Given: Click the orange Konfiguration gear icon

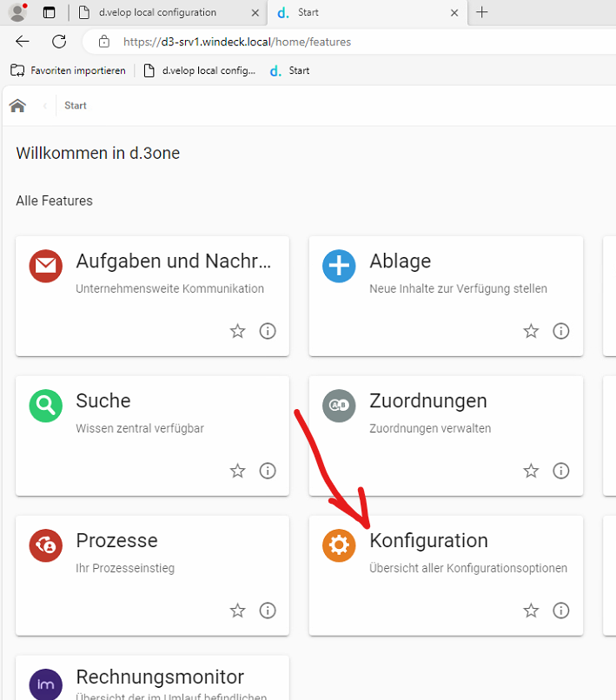Looking at the screenshot, I should pyautogui.click(x=339, y=545).
